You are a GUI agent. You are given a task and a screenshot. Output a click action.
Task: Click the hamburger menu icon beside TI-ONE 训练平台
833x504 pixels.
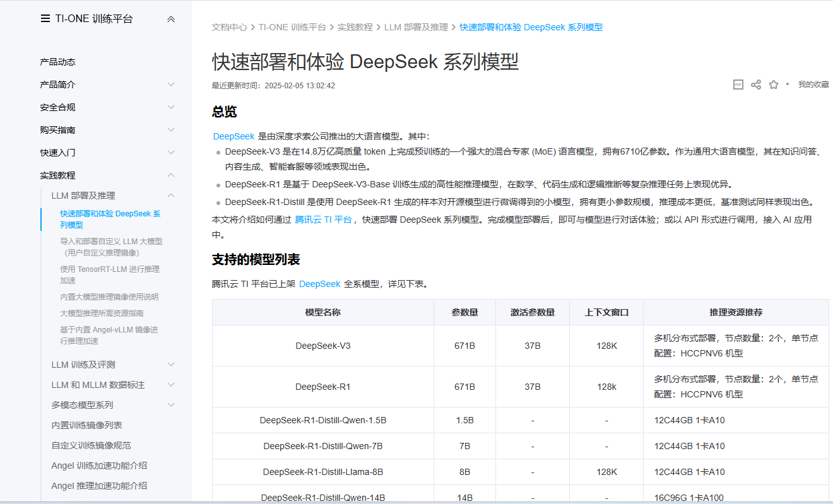[45, 19]
